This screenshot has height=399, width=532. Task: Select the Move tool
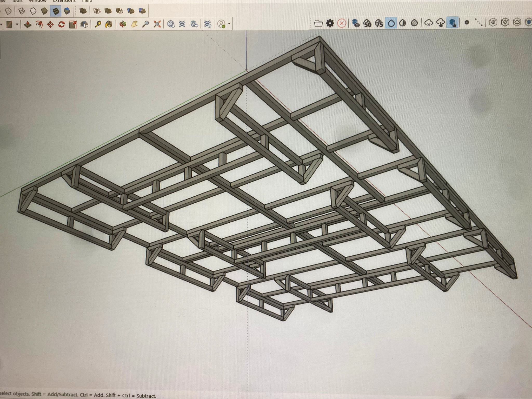click(50, 24)
